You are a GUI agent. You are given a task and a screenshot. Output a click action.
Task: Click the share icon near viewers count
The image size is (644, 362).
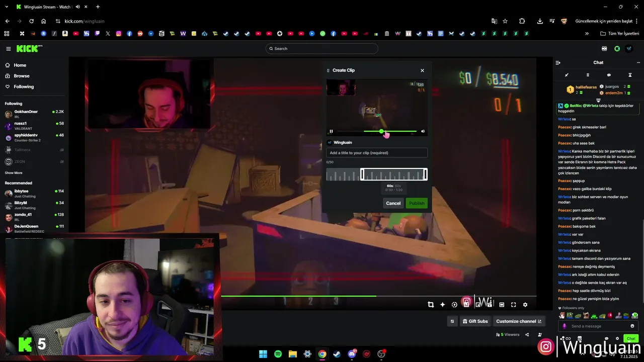point(527,335)
